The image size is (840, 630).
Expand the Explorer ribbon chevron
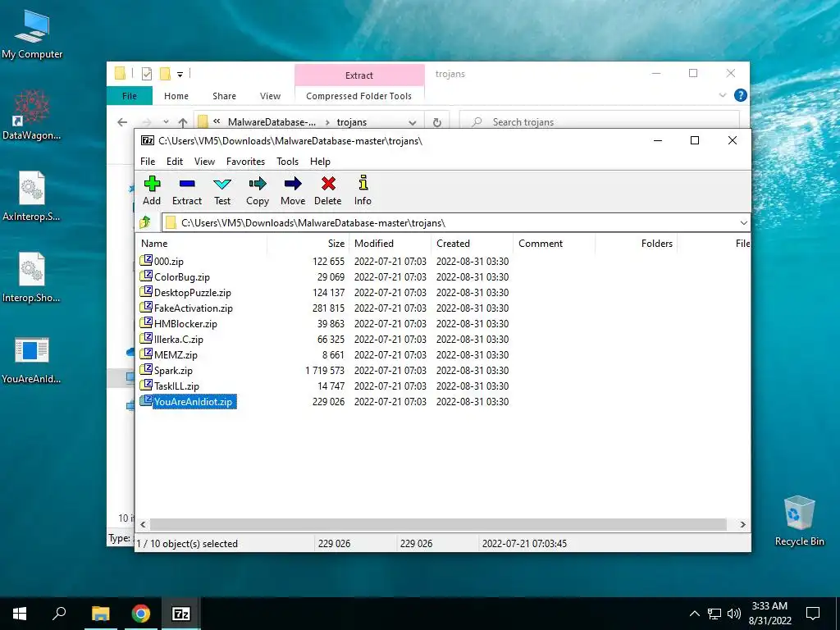[722, 95]
